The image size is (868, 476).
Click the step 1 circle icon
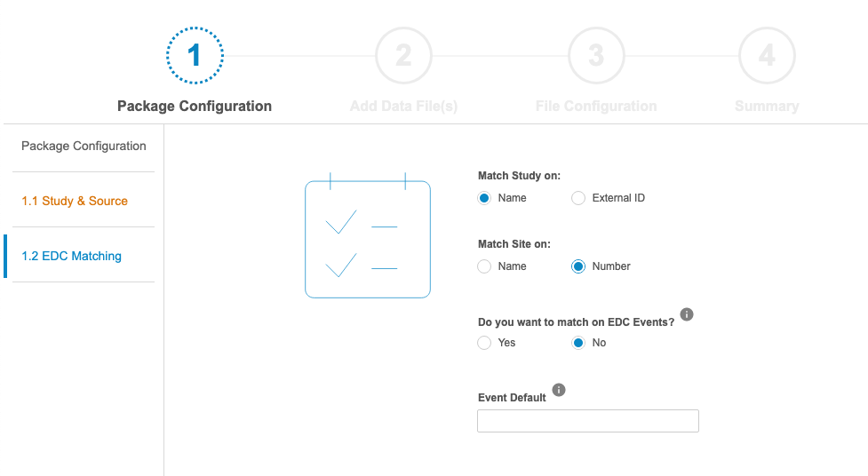point(195,56)
